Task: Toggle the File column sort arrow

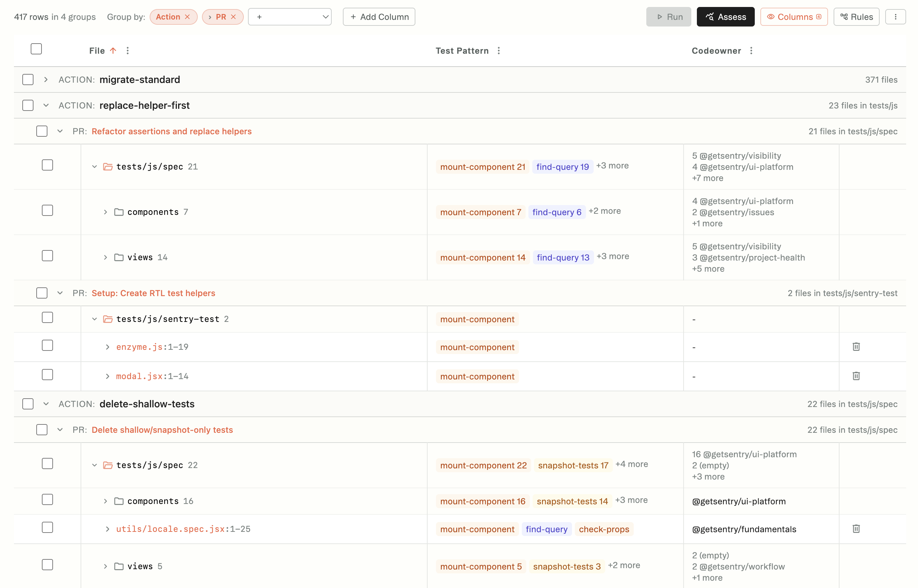Action: click(113, 51)
